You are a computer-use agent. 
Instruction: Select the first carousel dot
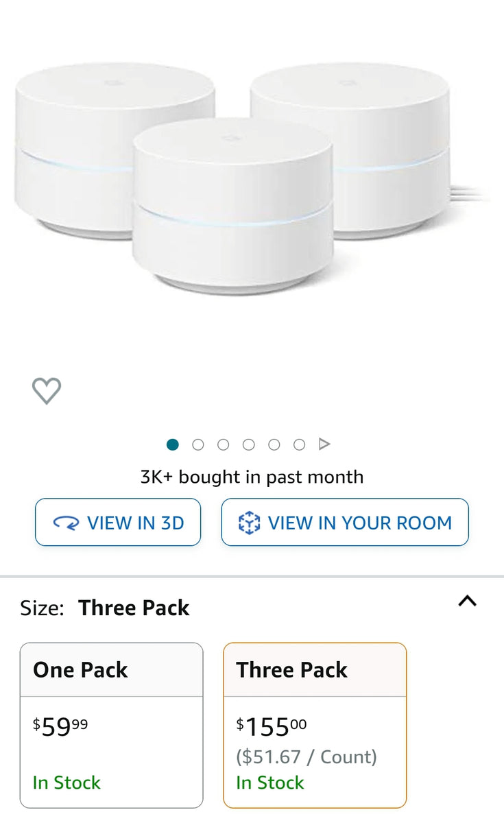173,444
